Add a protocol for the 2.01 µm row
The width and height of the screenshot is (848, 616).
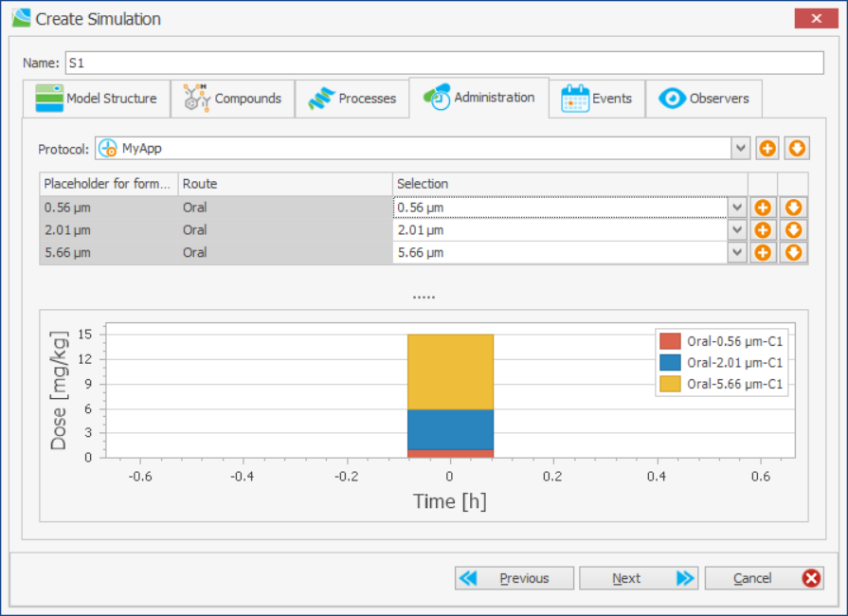click(763, 229)
